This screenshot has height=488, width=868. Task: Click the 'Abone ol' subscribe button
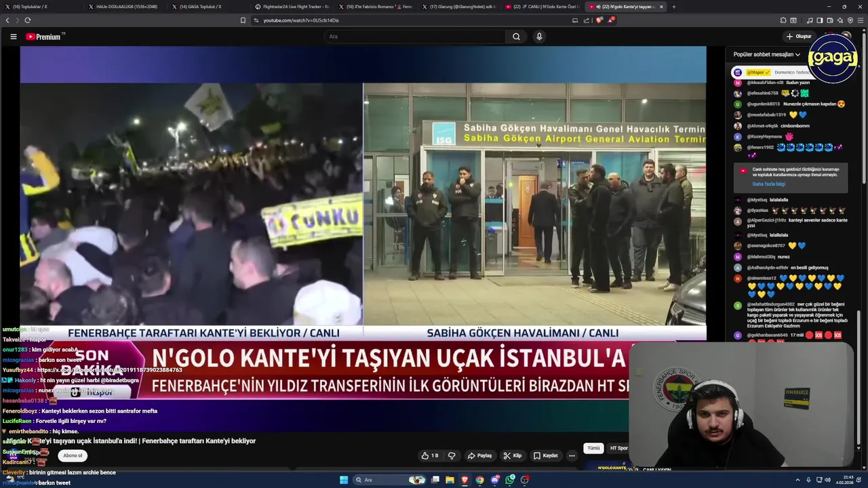point(73,455)
